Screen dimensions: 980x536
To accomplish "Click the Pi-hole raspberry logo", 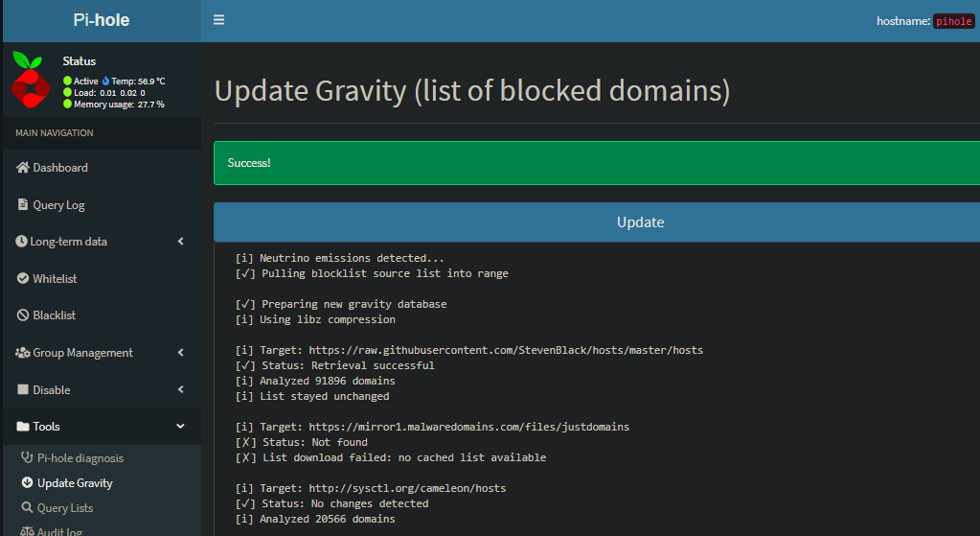I will [31, 81].
